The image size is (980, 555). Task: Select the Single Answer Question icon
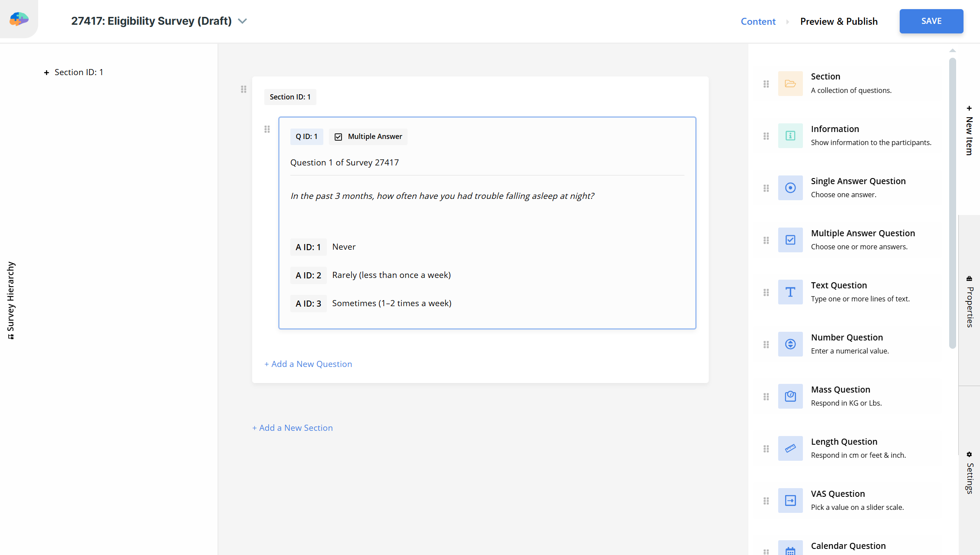click(x=790, y=188)
